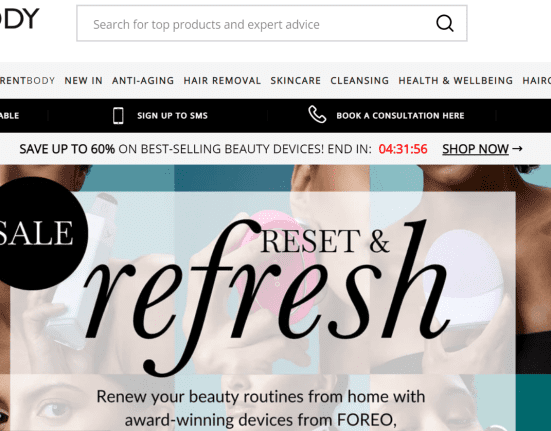This screenshot has height=431, width=551.
Task: Open the Anti-Aging menu
Action: pyautogui.click(x=143, y=81)
